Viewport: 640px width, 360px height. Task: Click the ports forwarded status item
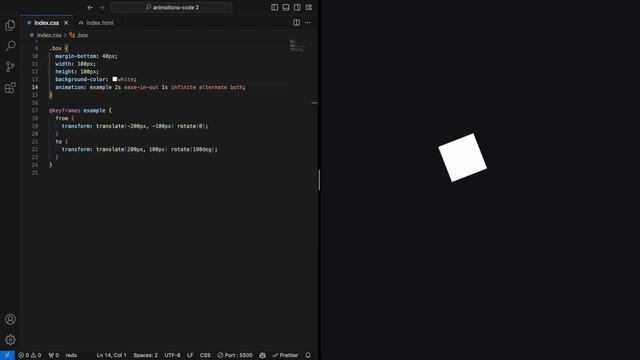pyautogui.click(x=53, y=355)
